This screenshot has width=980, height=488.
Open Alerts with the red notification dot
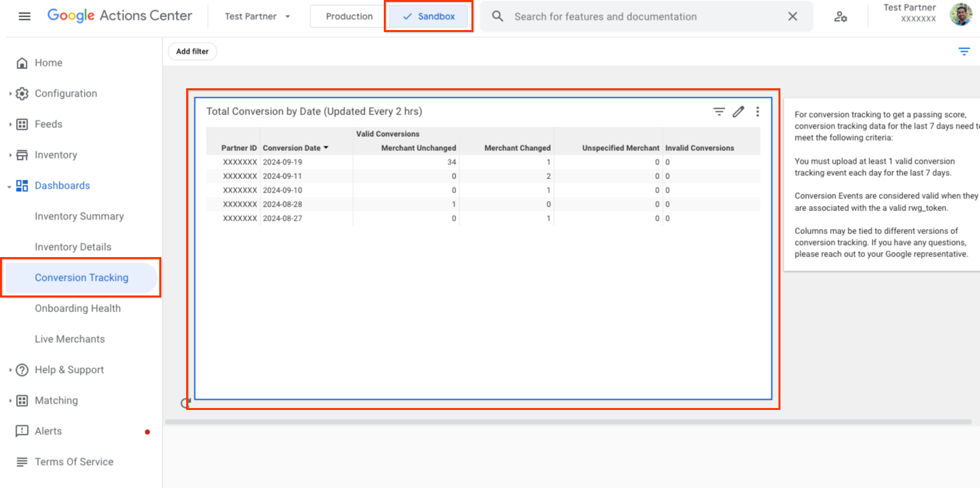tap(47, 430)
